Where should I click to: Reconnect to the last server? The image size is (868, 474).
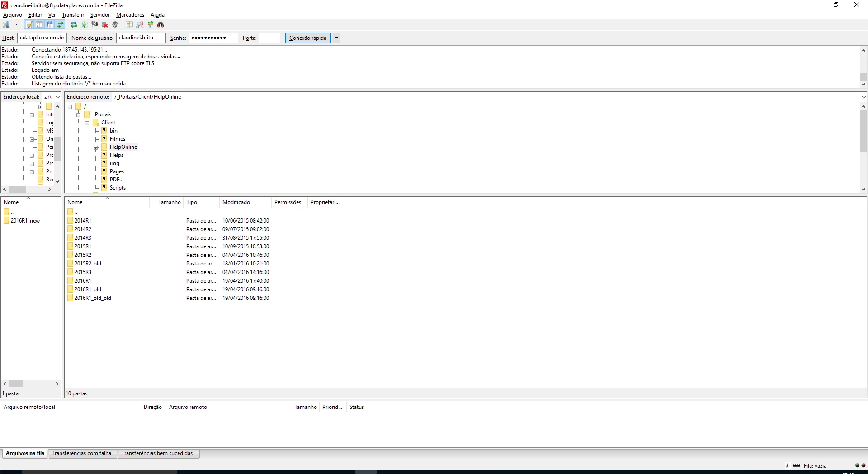pyautogui.click(x=115, y=24)
